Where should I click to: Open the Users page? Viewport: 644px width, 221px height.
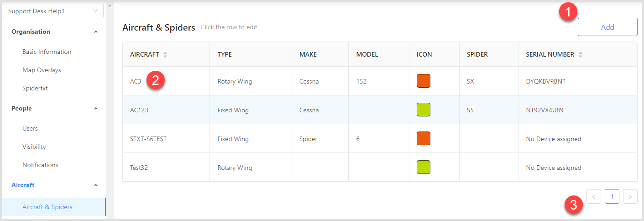30,128
